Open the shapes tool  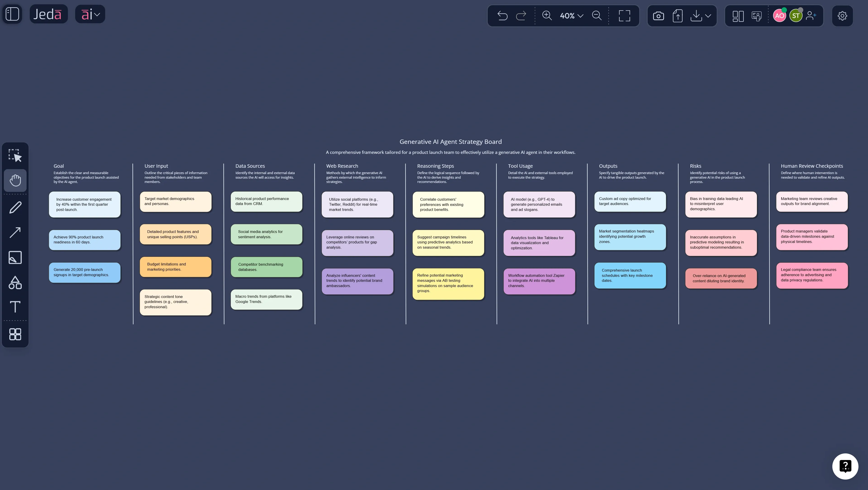[15, 282]
